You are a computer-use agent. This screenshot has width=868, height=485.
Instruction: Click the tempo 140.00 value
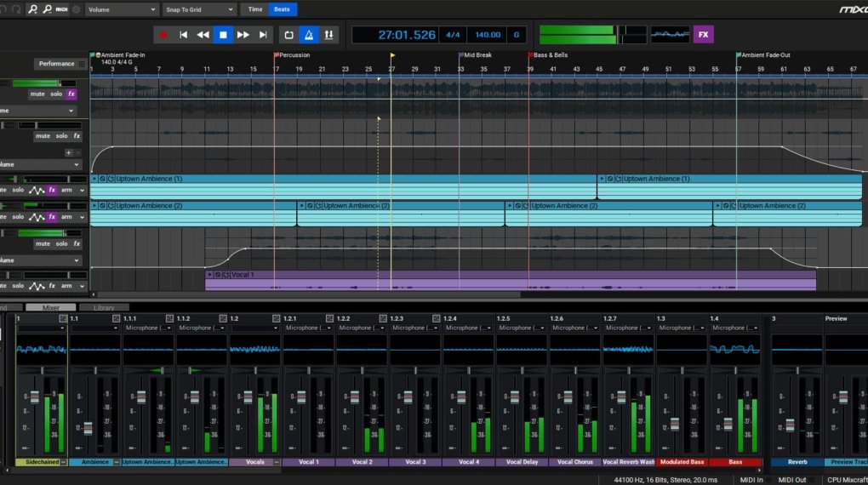(x=488, y=34)
